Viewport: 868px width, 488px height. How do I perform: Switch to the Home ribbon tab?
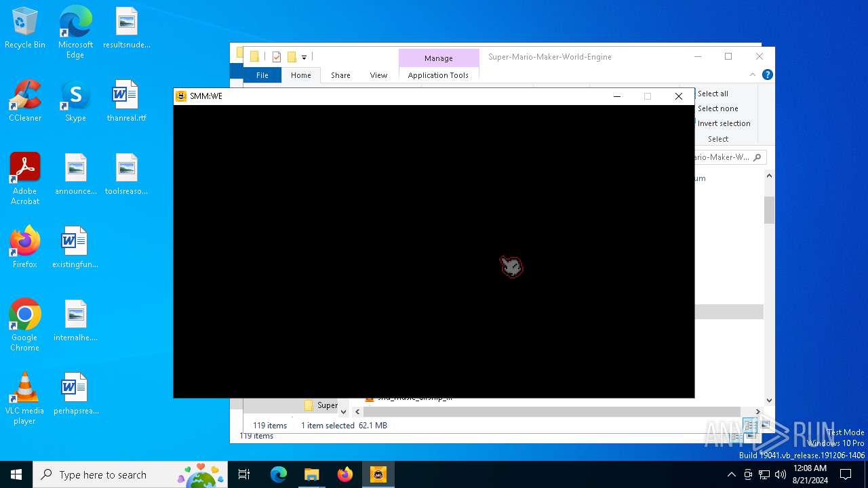(x=300, y=75)
